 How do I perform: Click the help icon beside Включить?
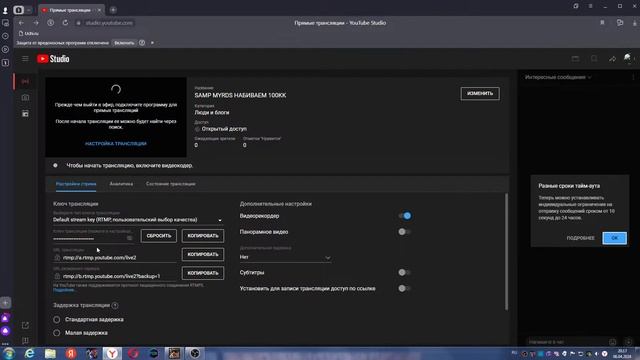click(142, 42)
